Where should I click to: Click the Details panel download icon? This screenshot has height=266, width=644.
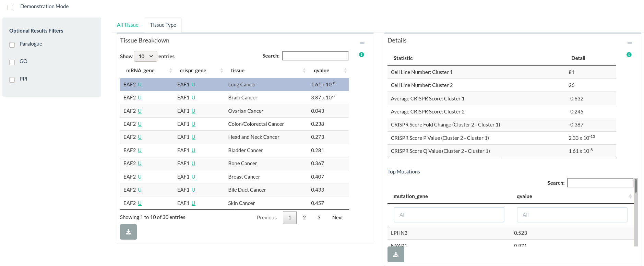pyautogui.click(x=396, y=255)
